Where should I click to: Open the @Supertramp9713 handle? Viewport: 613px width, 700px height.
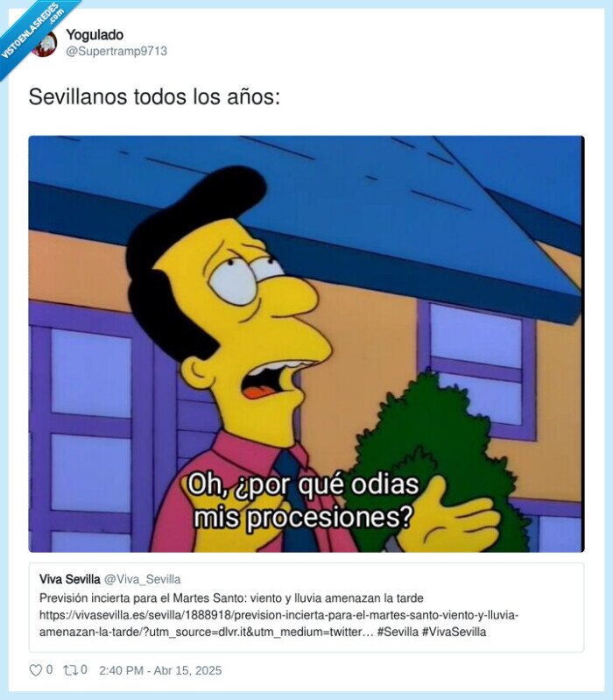pyautogui.click(x=116, y=51)
